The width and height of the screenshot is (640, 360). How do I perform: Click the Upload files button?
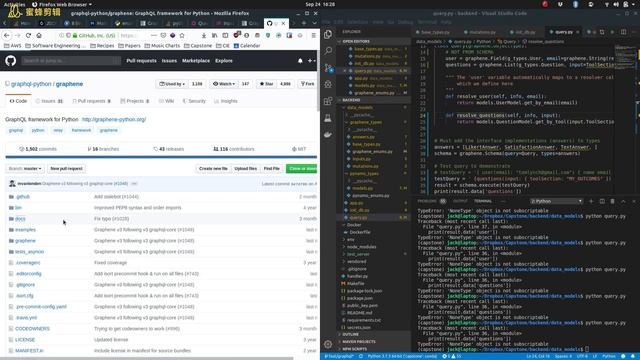pos(245,169)
